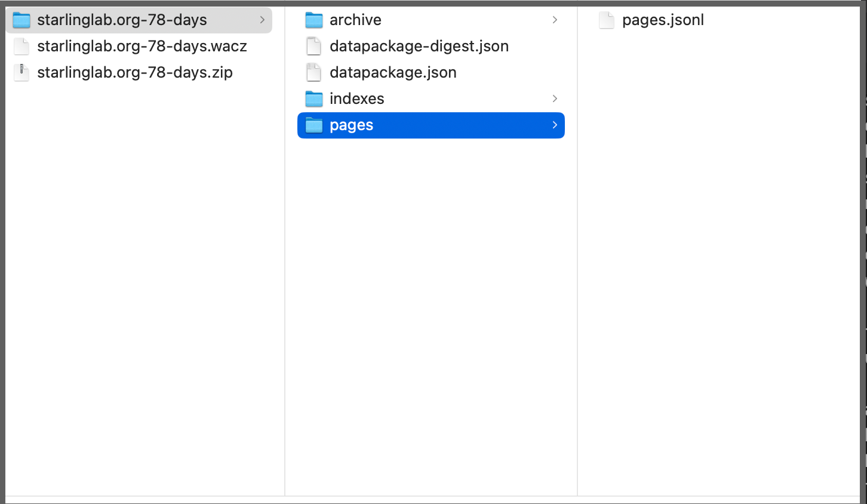867x504 pixels.
Task: Click the indexes folder name
Action: tap(356, 99)
